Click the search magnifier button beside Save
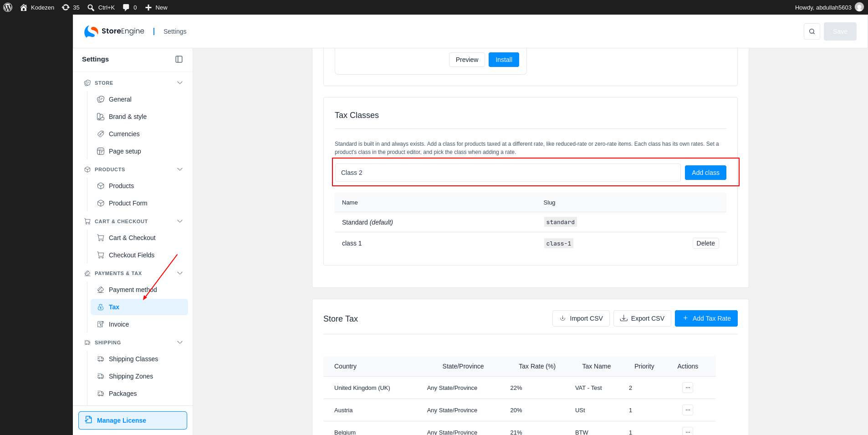 tap(812, 31)
